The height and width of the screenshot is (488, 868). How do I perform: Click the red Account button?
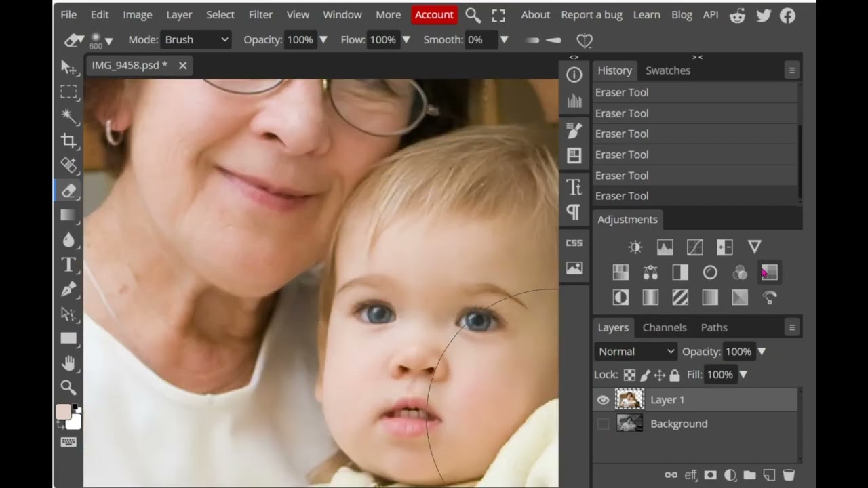434,15
